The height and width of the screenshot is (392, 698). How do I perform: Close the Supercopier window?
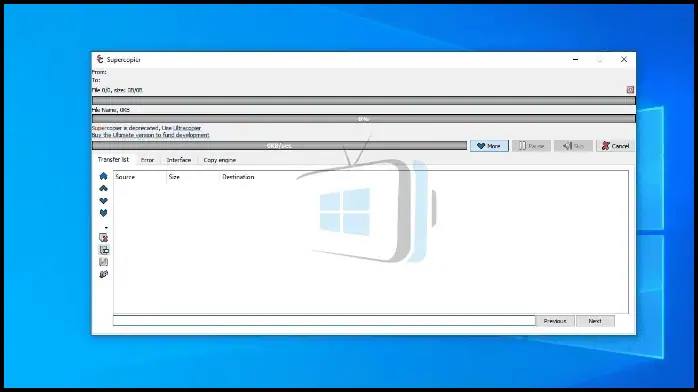[x=624, y=59]
